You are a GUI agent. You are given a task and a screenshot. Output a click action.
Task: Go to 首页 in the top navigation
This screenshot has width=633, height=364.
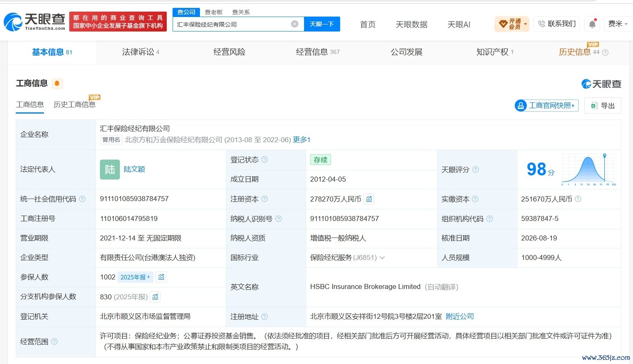tap(368, 24)
